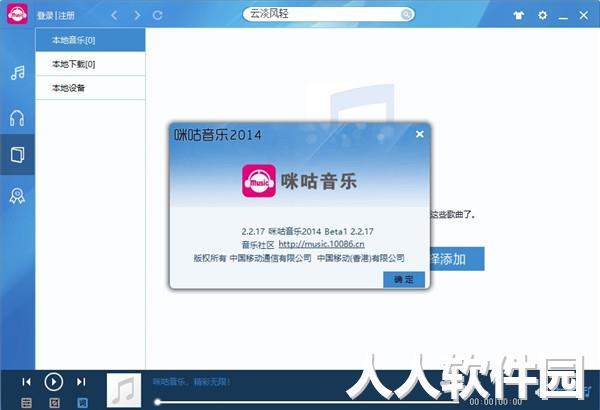Toggle the lyrics (词) icon
This screenshot has width=600, height=410.
tap(82, 403)
